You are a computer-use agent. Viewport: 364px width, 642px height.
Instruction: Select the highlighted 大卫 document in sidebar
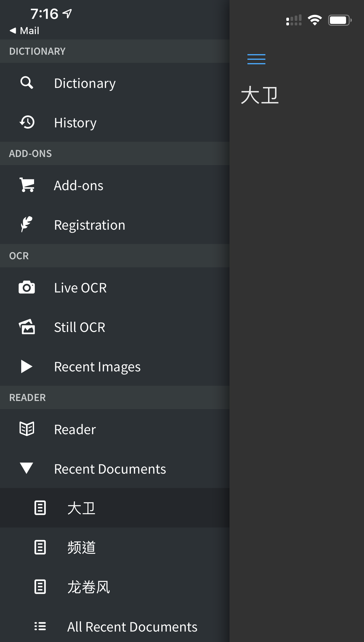tap(81, 508)
